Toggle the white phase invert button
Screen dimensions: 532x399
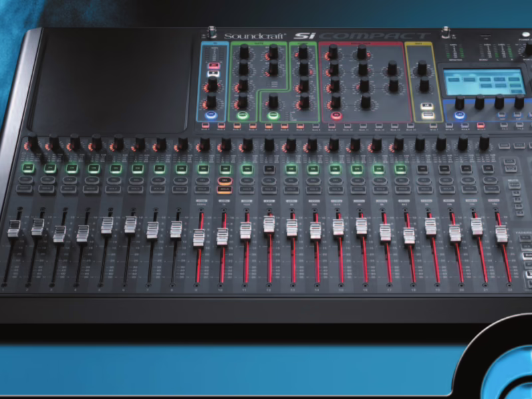tap(213, 73)
